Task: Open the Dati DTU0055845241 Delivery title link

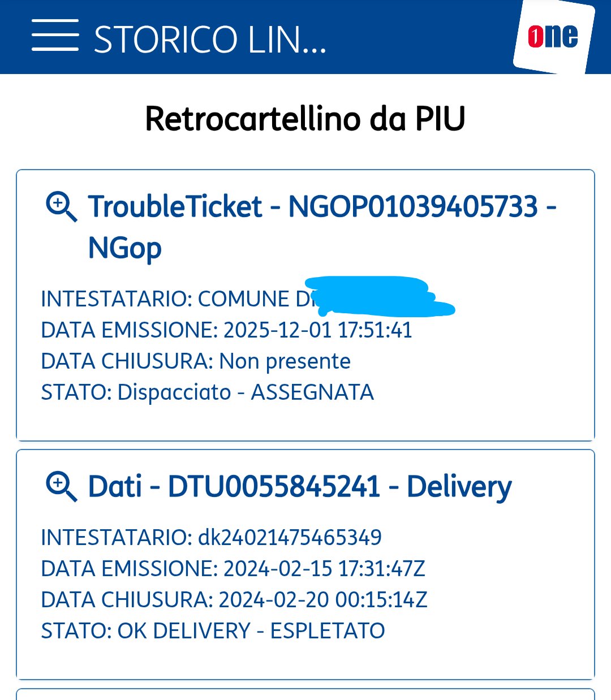Action: click(x=300, y=486)
